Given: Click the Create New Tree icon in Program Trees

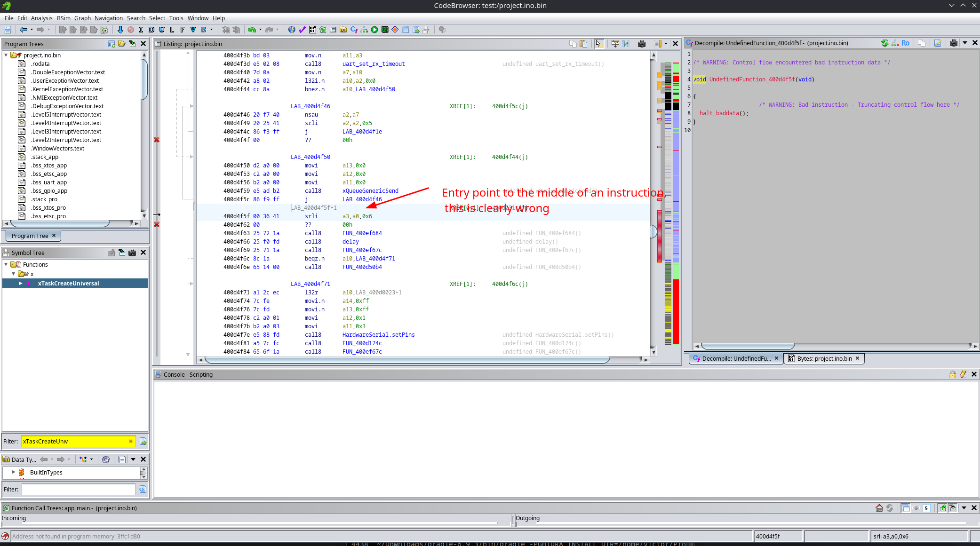Looking at the screenshot, I should pos(112,44).
